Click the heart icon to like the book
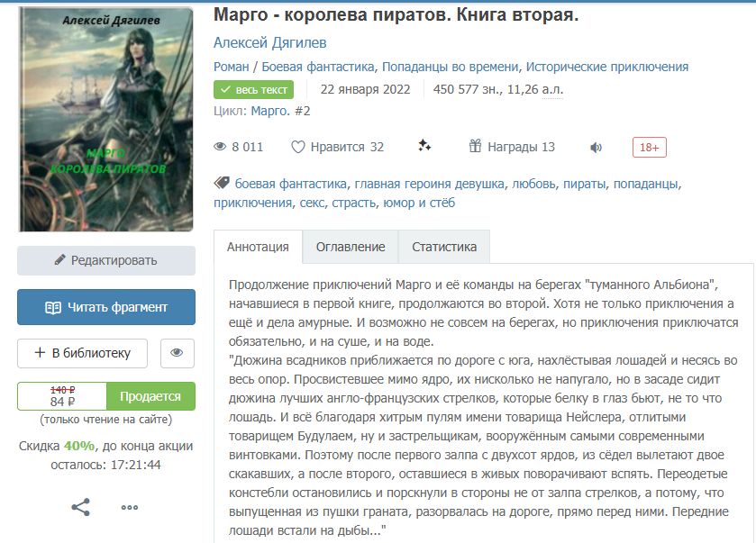The height and width of the screenshot is (543, 756). 298,147
